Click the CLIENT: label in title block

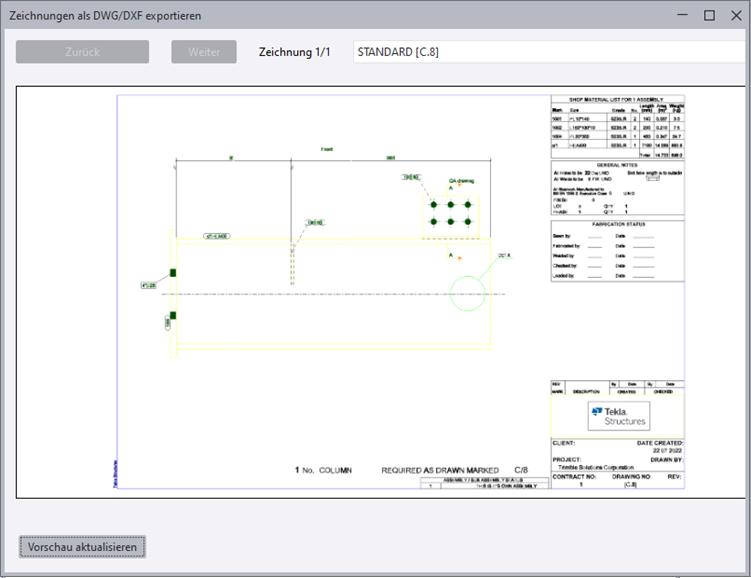(x=564, y=443)
